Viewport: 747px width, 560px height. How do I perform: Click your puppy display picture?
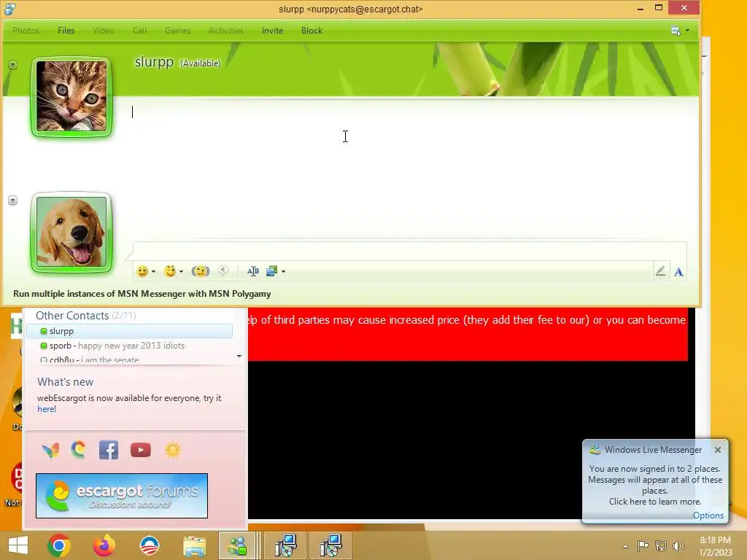pyautogui.click(x=71, y=233)
